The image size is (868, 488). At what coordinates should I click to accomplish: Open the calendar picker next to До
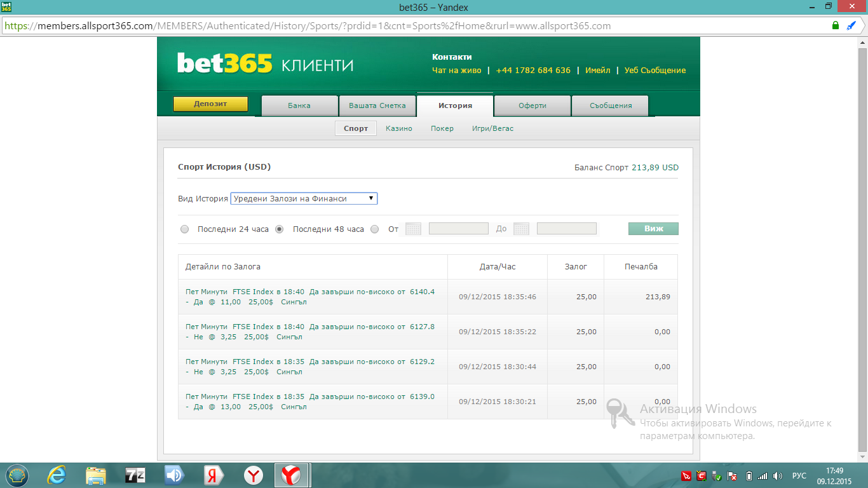pyautogui.click(x=521, y=229)
